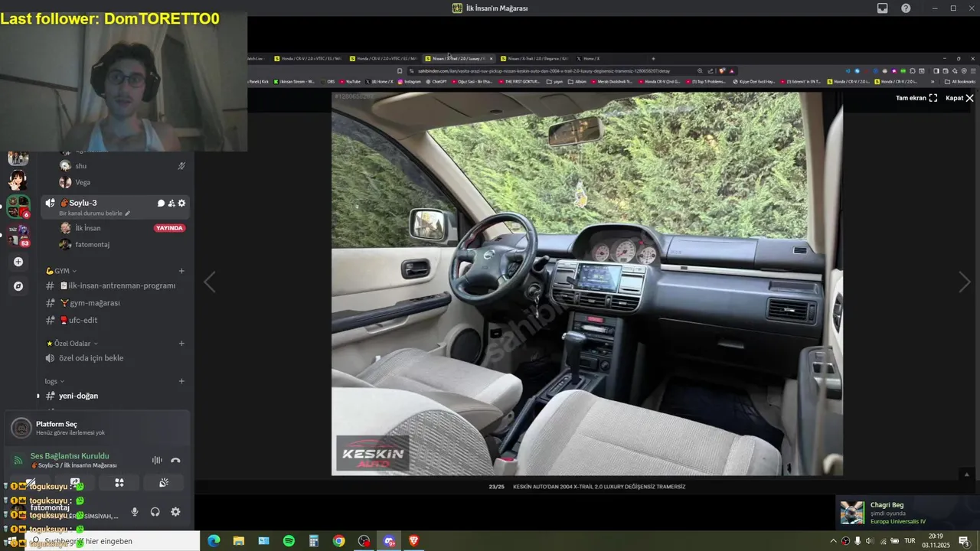This screenshot has height=551, width=980.
Task: Toggle headphone deafen in Discord user panel
Action: coord(155,512)
